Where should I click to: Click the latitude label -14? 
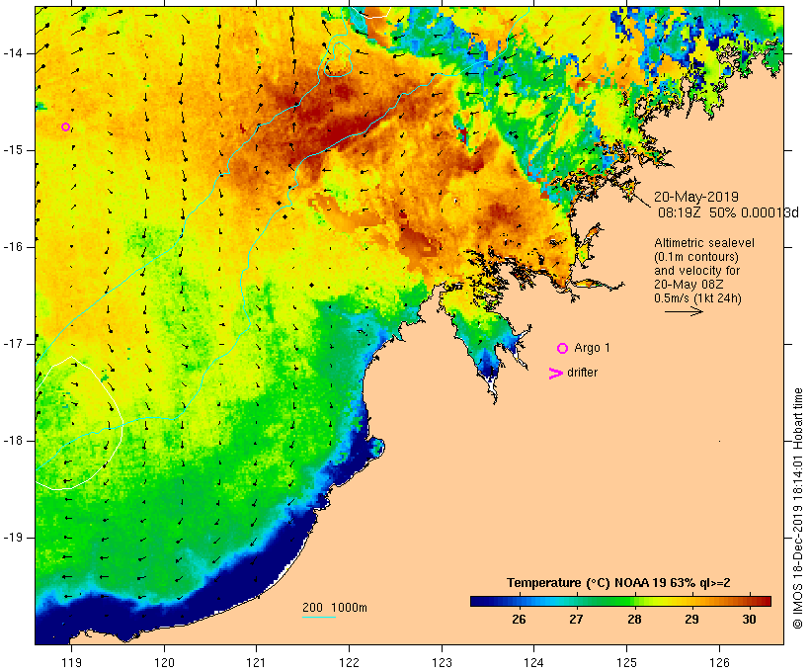[12, 53]
